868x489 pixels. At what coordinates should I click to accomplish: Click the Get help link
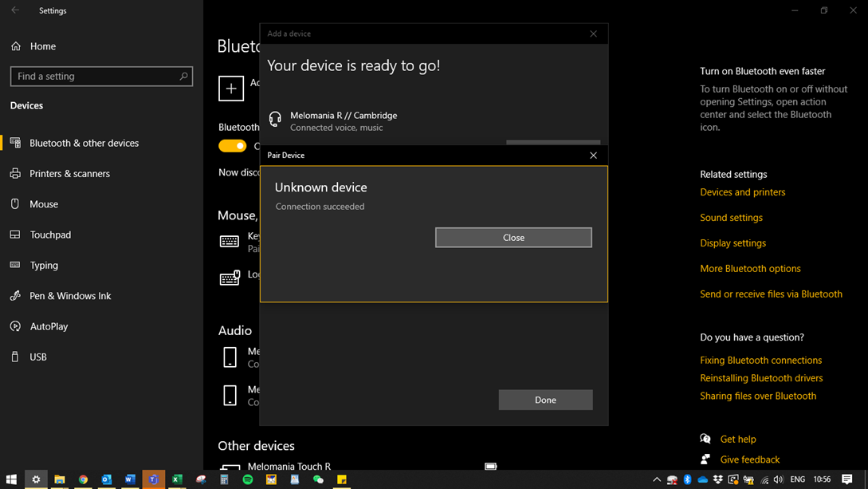[x=737, y=440]
